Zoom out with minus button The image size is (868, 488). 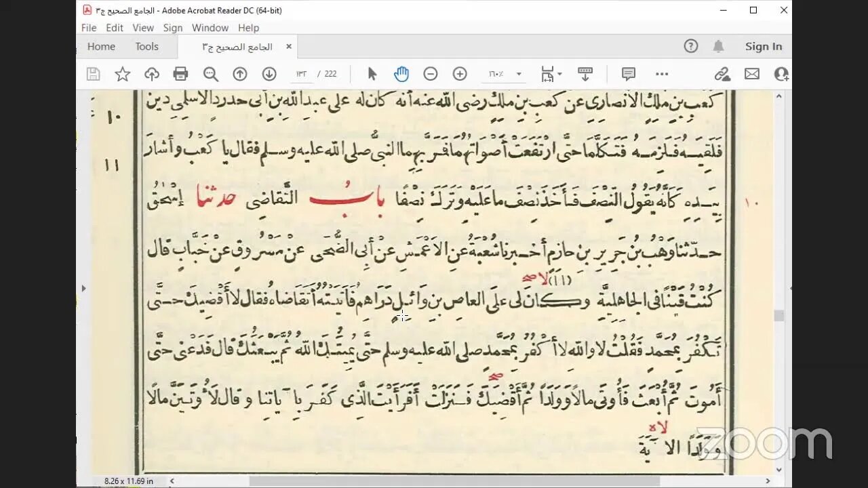click(x=431, y=74)
